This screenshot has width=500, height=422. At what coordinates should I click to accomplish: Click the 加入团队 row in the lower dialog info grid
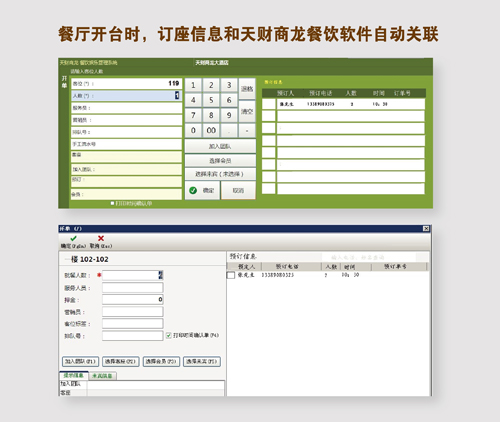tap(142, 384)
